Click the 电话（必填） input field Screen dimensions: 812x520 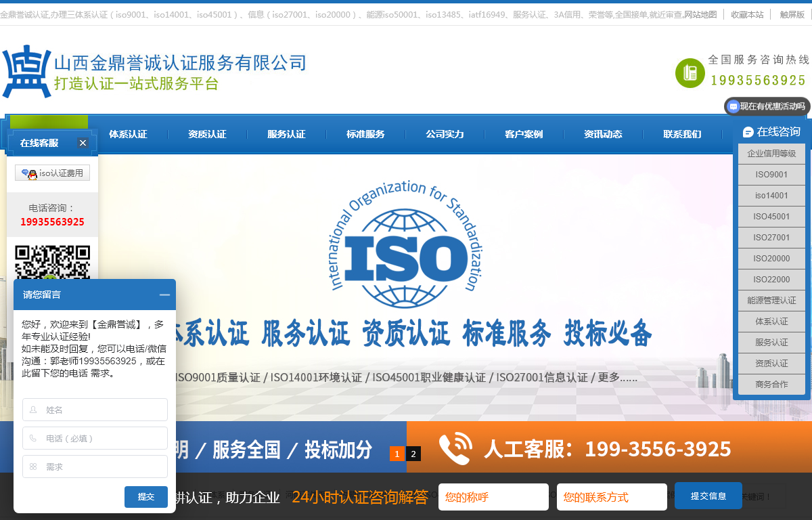pos(95,438)
